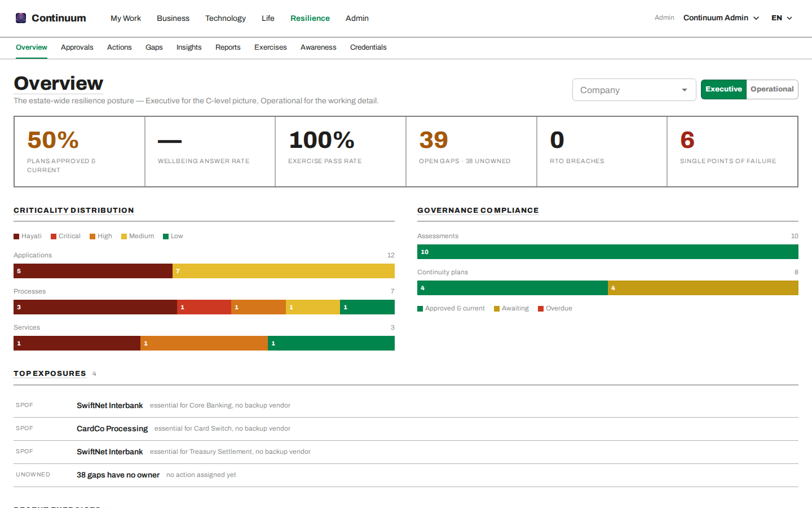Open the SwiftNet Interbank Treasury Settlement exposure
The width and height of the screenshot is (812, 508).
point(406,452)
